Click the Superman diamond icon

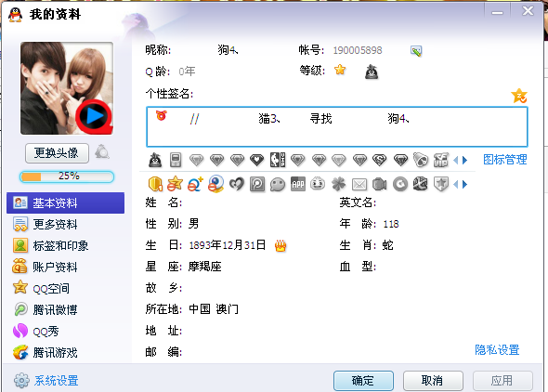(379, 161)
